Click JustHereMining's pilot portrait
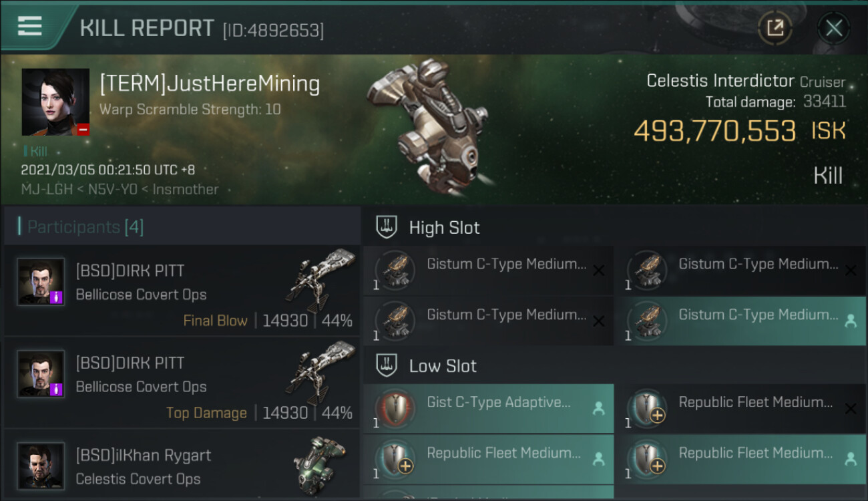This screenshot has height=501, width=868. click(x=55, y=102)
